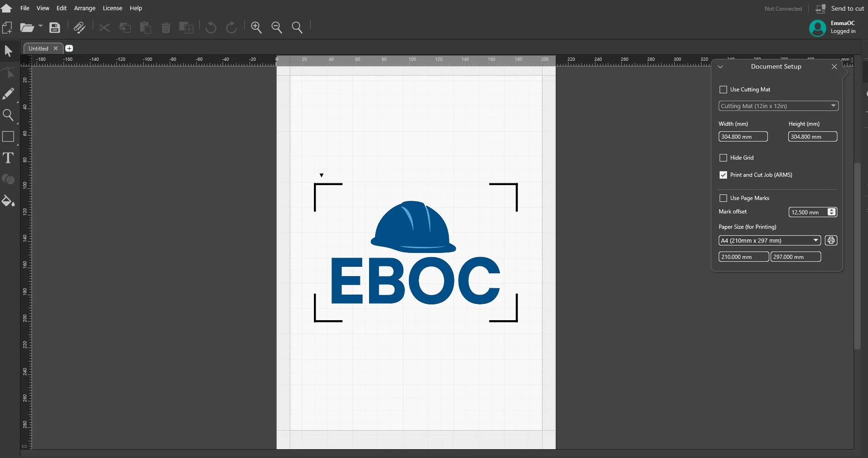Open the Cutting Mat size dropdown

pyautogui.click(x=779, y=106)
